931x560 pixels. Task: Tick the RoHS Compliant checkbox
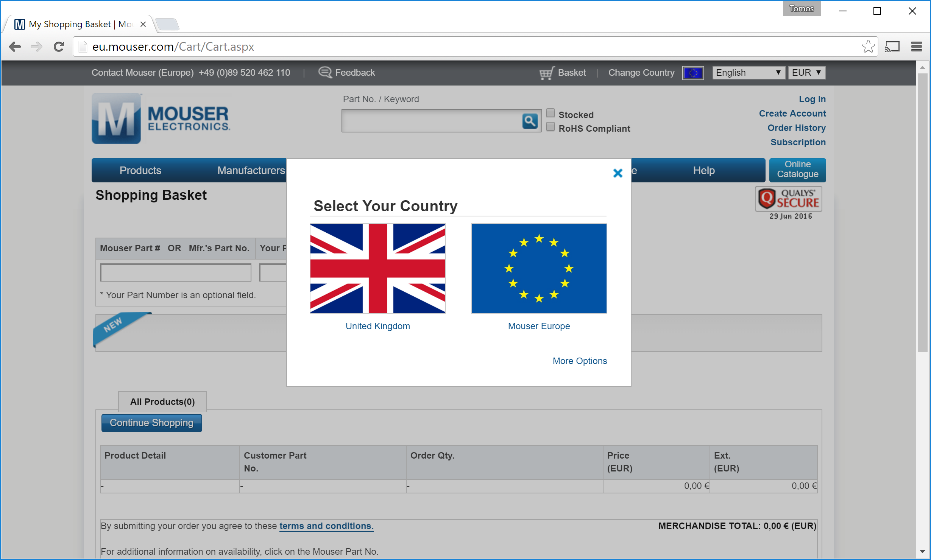pos(550,127)
